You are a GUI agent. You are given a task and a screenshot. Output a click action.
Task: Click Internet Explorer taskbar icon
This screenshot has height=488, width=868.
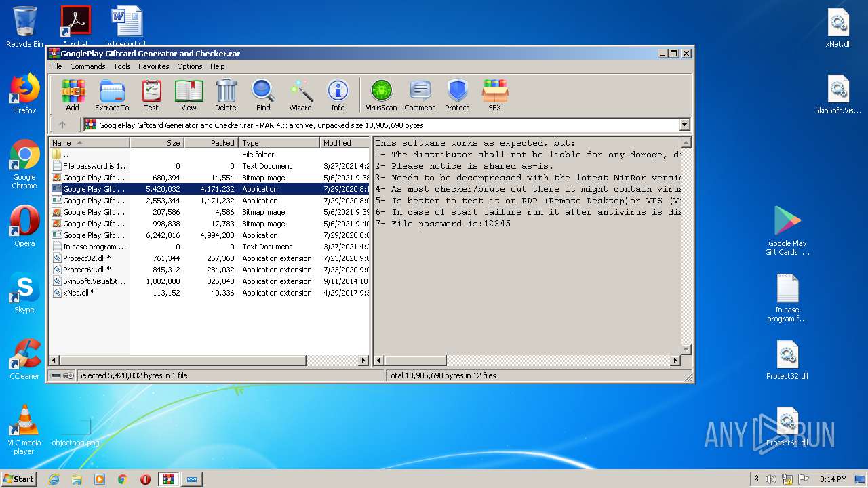(x=54, y=479)
